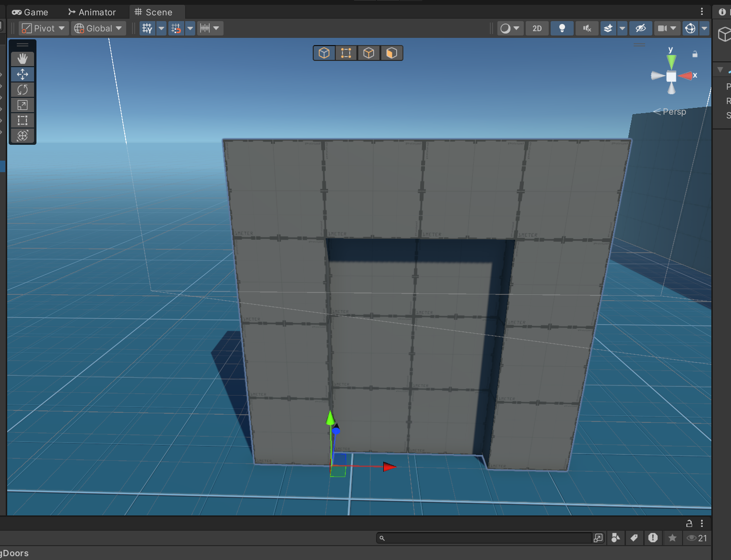Toggle grid snapping magnet icon

[x=176, y=28]
